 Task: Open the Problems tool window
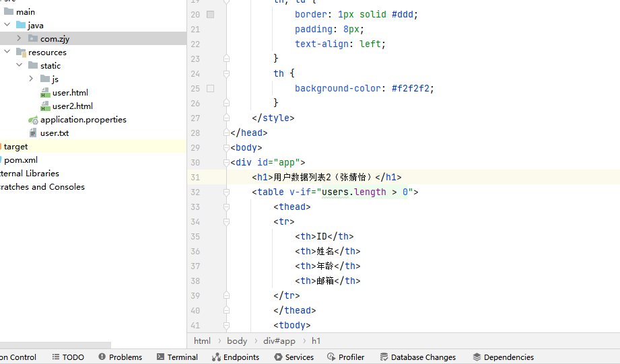point(120,357)
